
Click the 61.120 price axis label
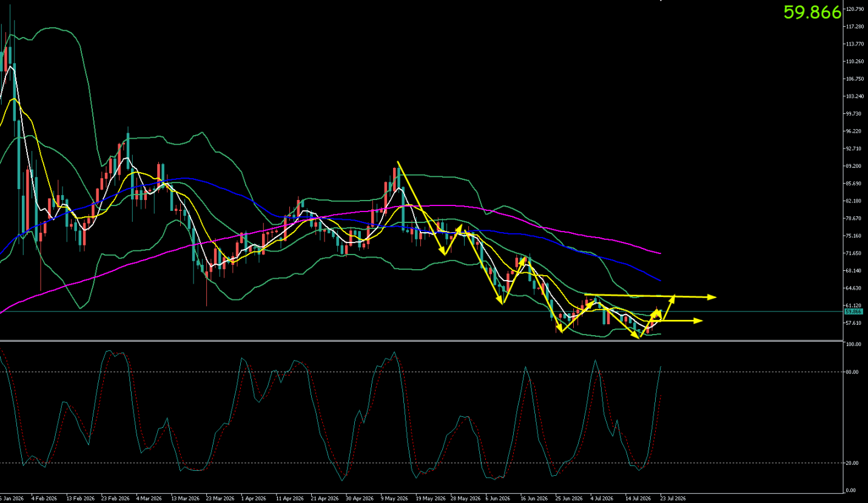pos(854,305)
